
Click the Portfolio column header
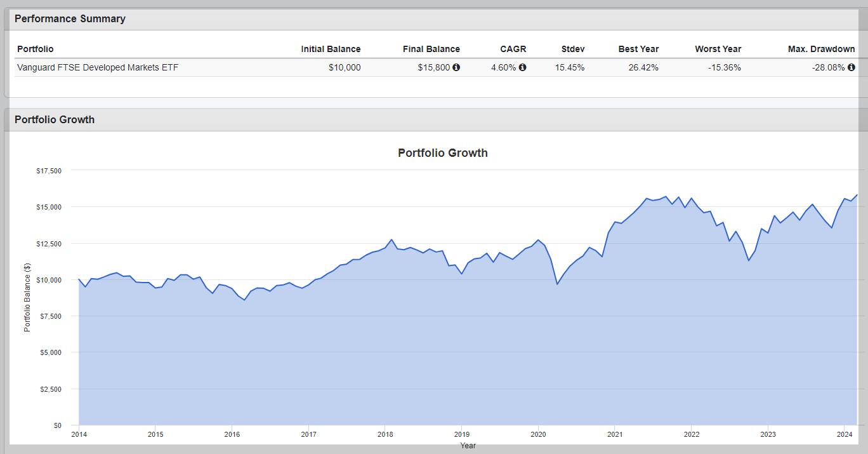click(x=36, y=49)
